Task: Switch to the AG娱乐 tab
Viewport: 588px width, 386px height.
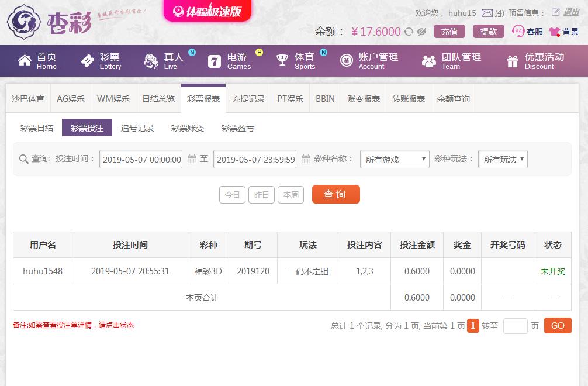Action: 71,99
